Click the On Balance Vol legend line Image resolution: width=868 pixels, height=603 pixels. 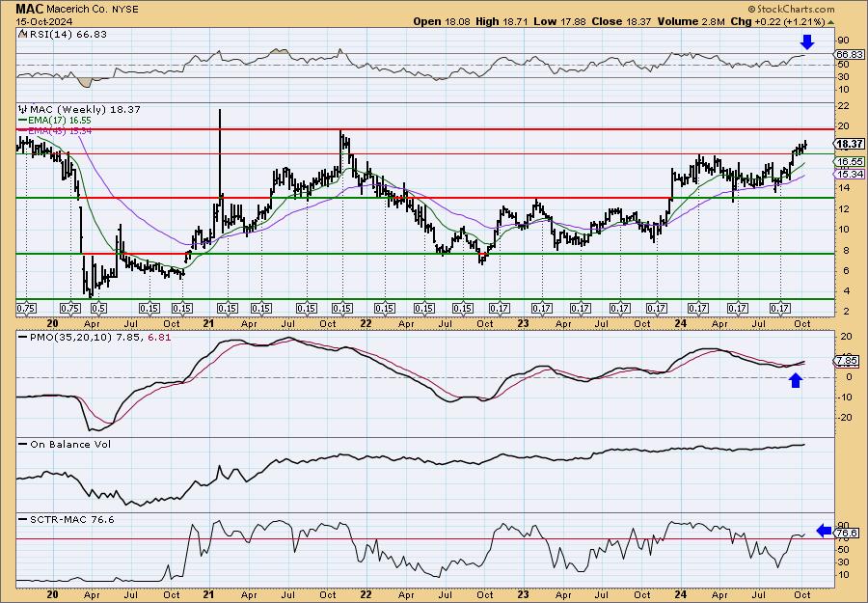point(23,444)
